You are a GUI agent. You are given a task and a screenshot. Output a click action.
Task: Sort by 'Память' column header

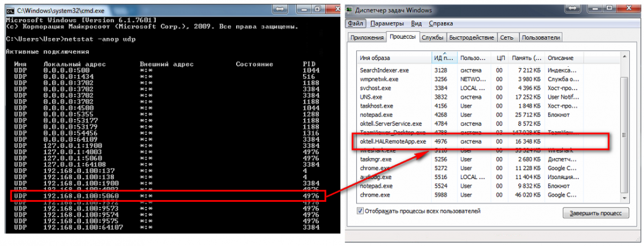tap(527, 58)
